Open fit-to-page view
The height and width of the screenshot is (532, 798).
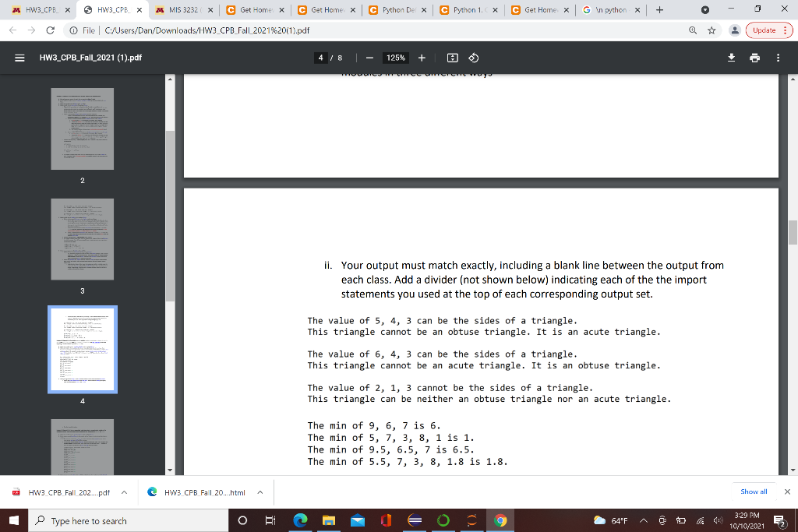(454, 57)
